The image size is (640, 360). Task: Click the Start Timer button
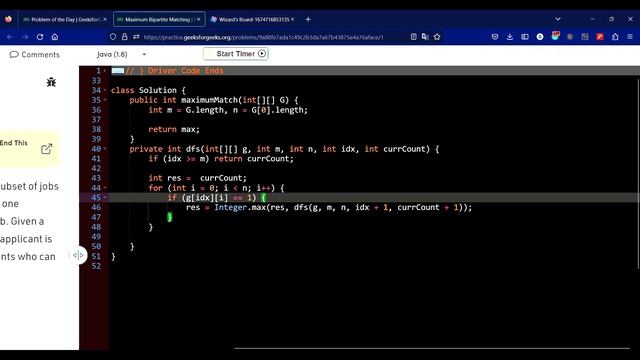(236, 54)
